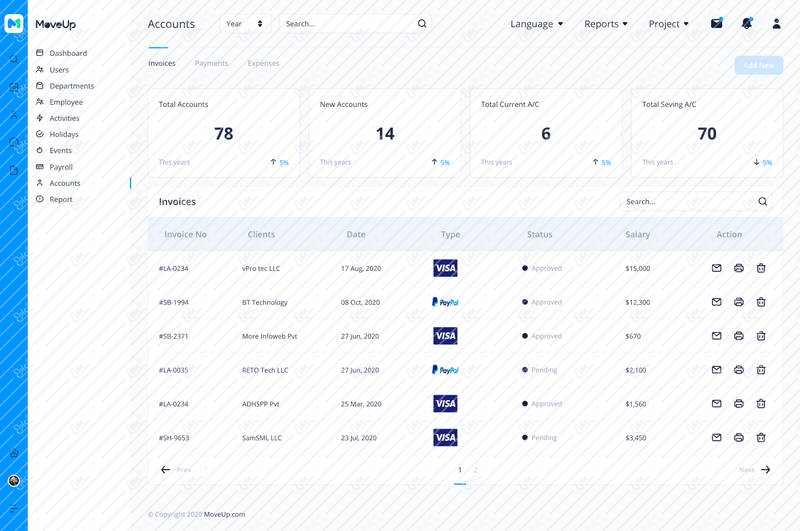Open the document icon in blue rail
800x531 pixels.
point(14,170)
